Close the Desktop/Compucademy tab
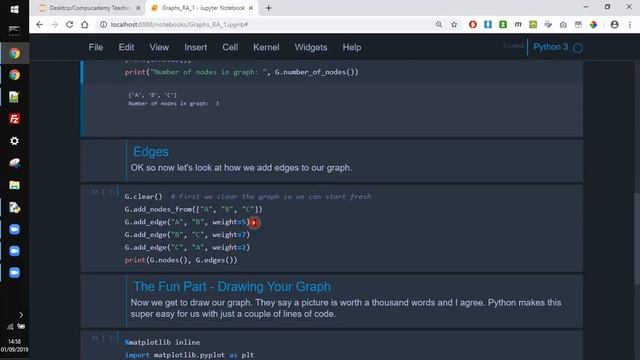This screenshot has width=640, height=360. pyautogui.click(x=138, y=8)
